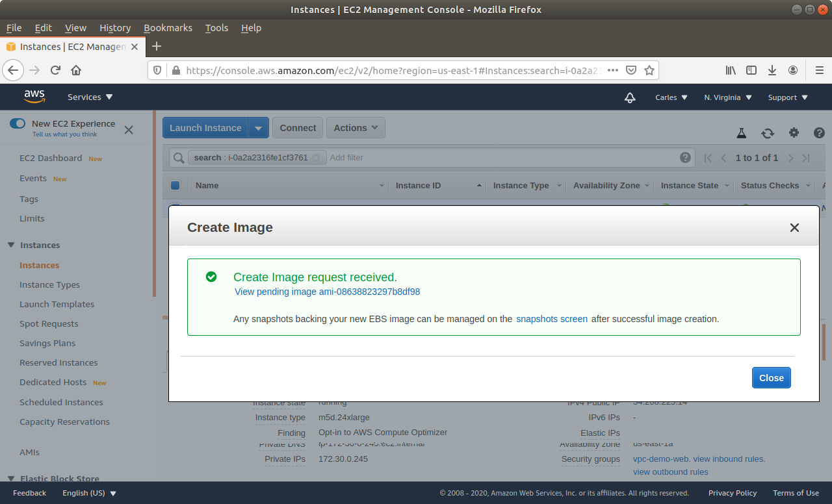This screenshot has height=504, width=832.
Task: Sort by Instance ID column header
Action: click(x=418, y=186)
